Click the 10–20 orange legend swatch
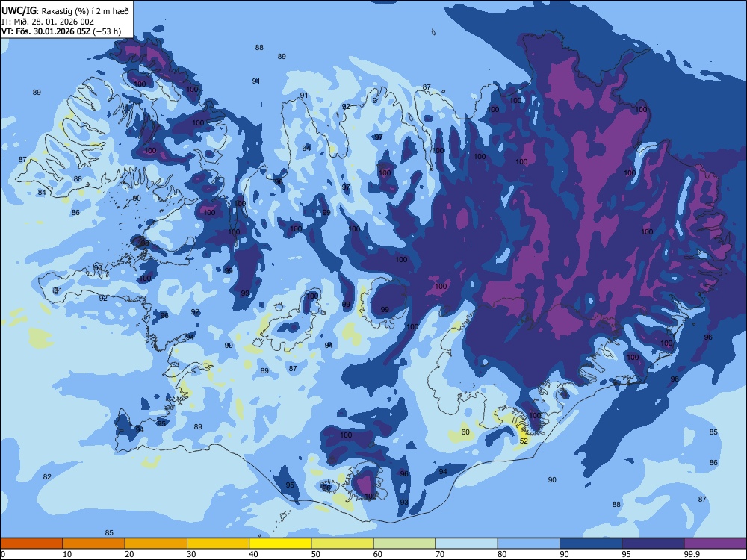The height and width of the screenshot is (560, 747). 94,544
